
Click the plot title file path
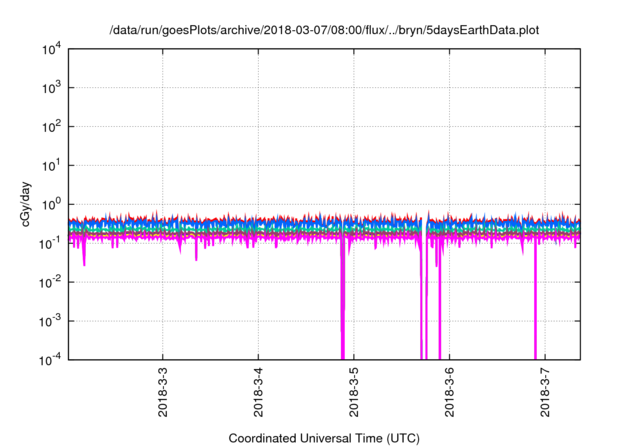pos(324,30)
